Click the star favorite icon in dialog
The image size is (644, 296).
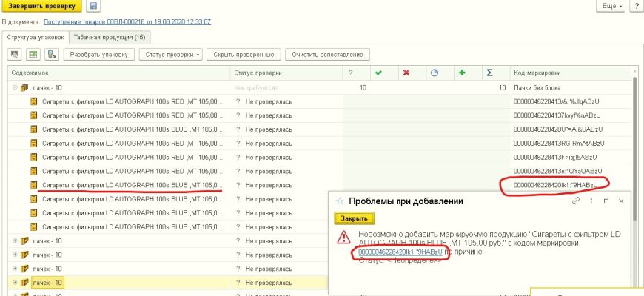(340, 201)
